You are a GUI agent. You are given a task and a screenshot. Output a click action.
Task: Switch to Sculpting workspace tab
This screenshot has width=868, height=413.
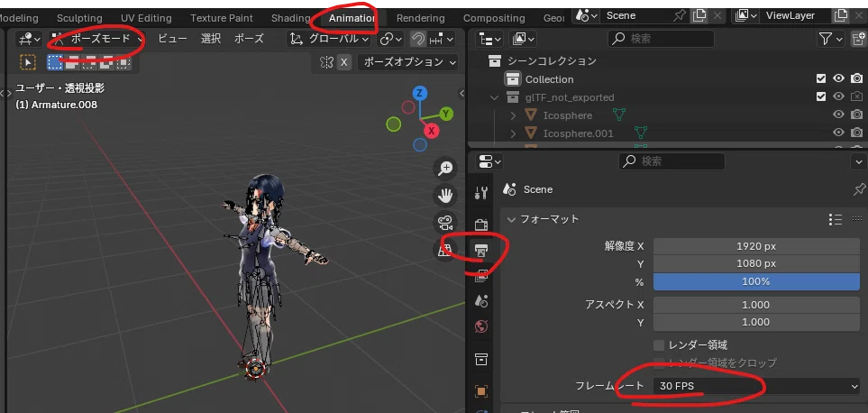[x=79, y=18]
